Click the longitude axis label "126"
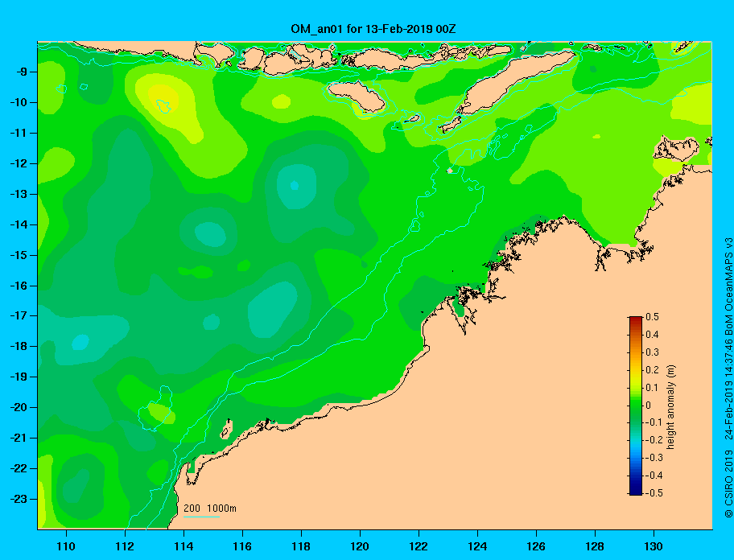734x560 pixels. (x=536, y=546)
